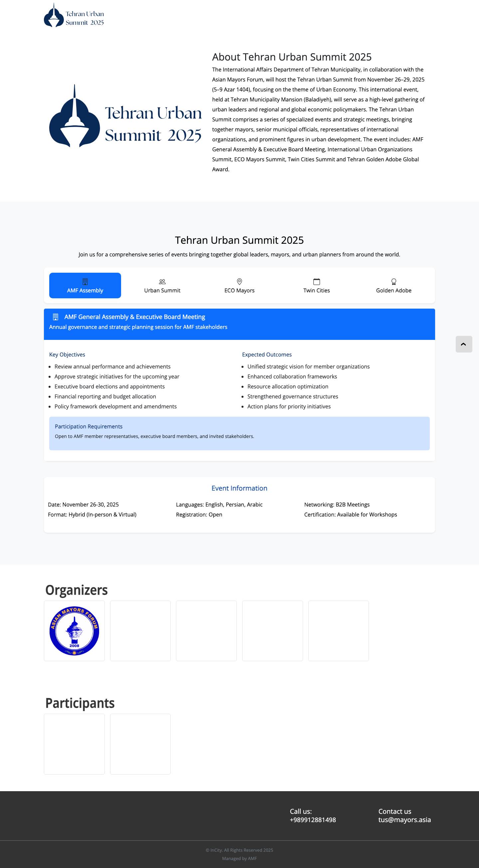This screenshot has height=868, width=479.
Task: Click the Annual governance and strategic planning subtitle
Action: [x=138, y=327]
